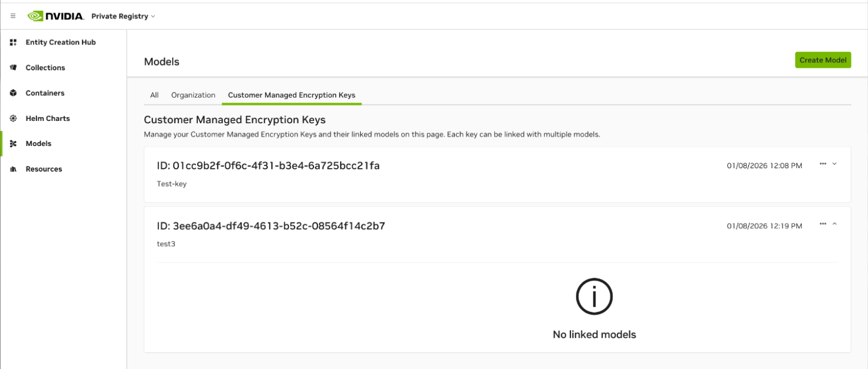The width and height of the screenshot is (868, 369).
Task: Click the info icon above No linked models
Action: pos(594,297)
